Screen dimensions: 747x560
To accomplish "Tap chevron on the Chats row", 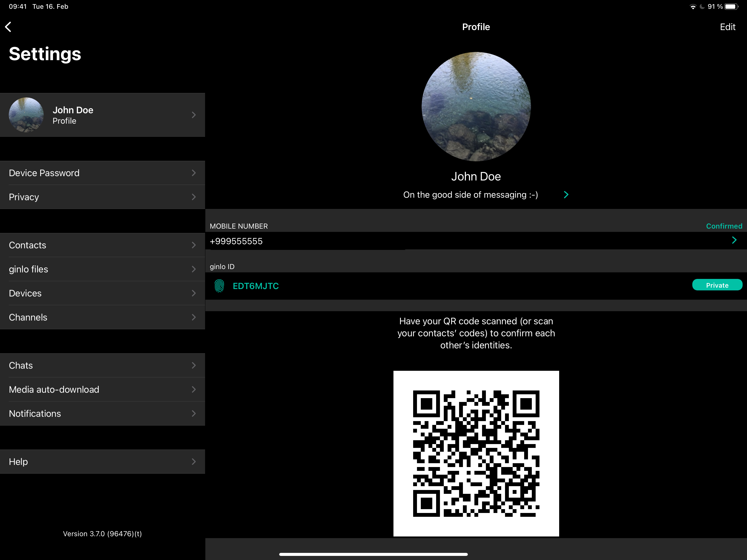I will pyautogui.click(x=194, y=366).
